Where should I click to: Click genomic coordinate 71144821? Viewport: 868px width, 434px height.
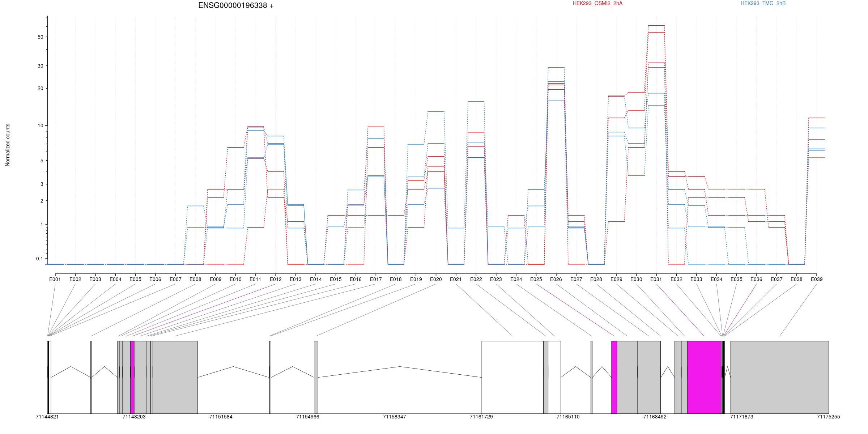click(47, 417)
